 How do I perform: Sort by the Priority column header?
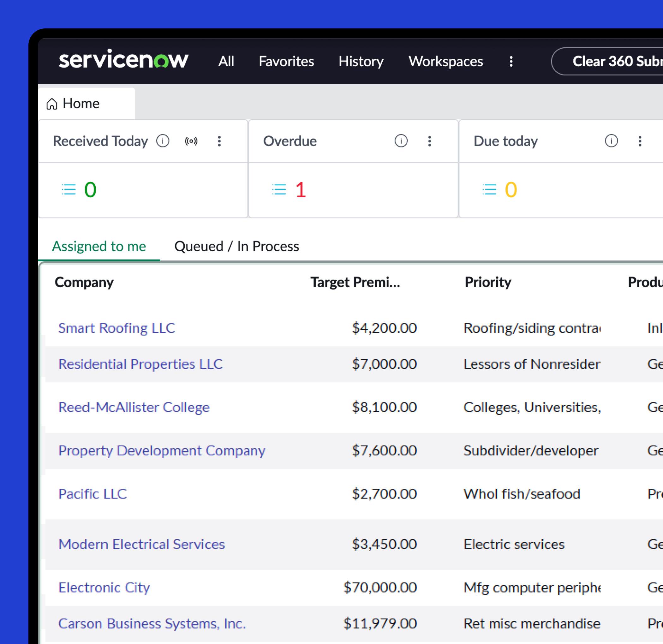pyautogui.click(x=488, y=282)
